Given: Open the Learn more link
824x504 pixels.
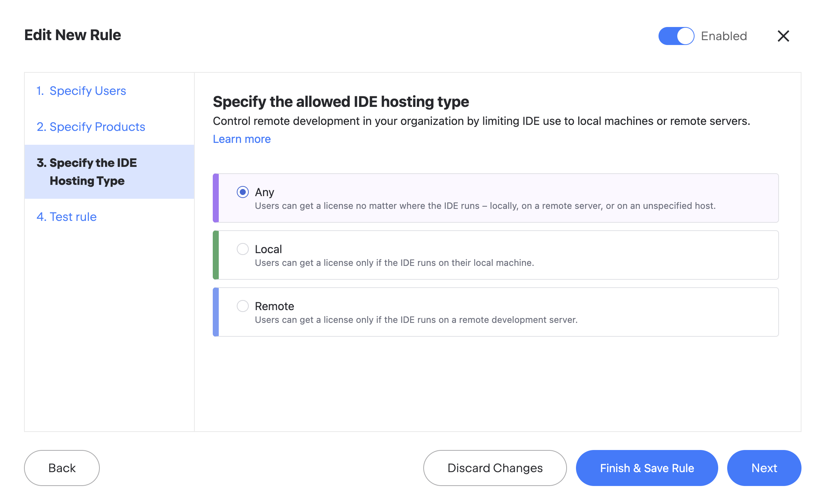Looking at the screenshot, I should pos(241,139).
